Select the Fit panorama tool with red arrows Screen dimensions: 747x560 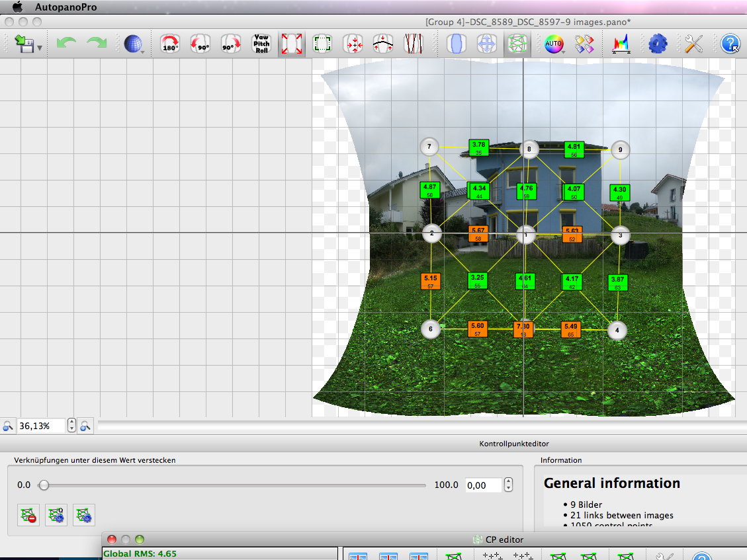(x=292, y=45)
